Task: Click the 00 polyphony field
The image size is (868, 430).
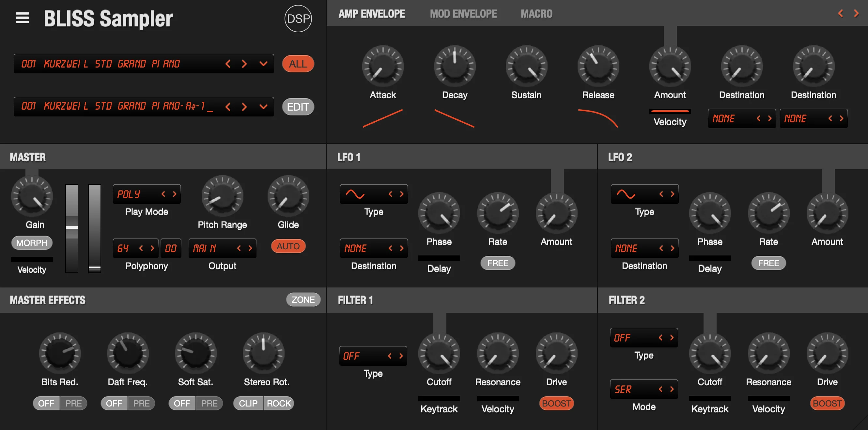Action: pyautogui.click(x=171, y=248)
